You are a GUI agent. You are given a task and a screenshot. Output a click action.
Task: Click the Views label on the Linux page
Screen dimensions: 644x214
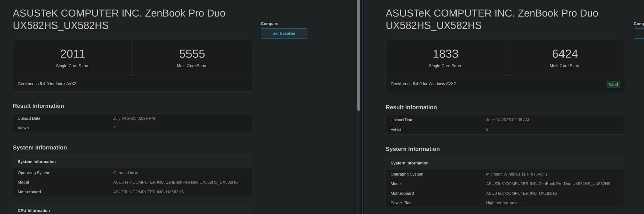click(23, 128)
